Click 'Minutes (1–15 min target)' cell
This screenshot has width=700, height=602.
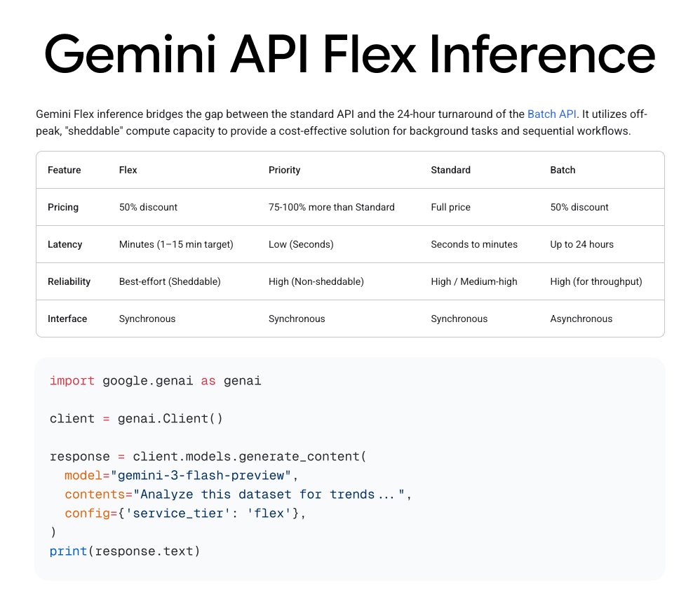point(176,244)
